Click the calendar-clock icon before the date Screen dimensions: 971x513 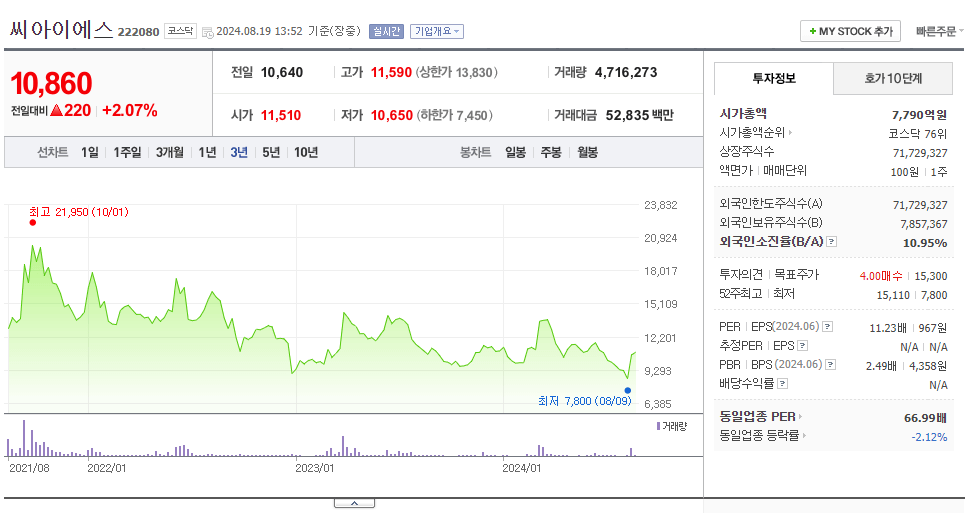tap(207, 32)
